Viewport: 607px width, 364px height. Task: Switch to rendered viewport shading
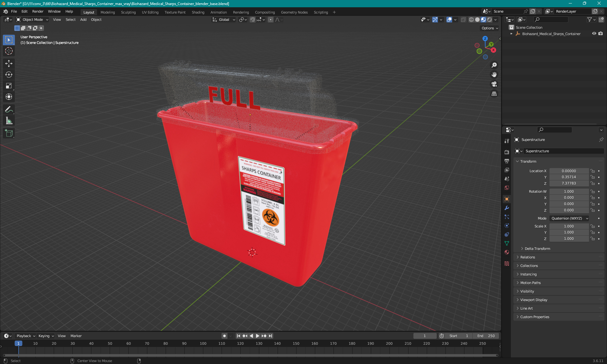coord(489,20)
